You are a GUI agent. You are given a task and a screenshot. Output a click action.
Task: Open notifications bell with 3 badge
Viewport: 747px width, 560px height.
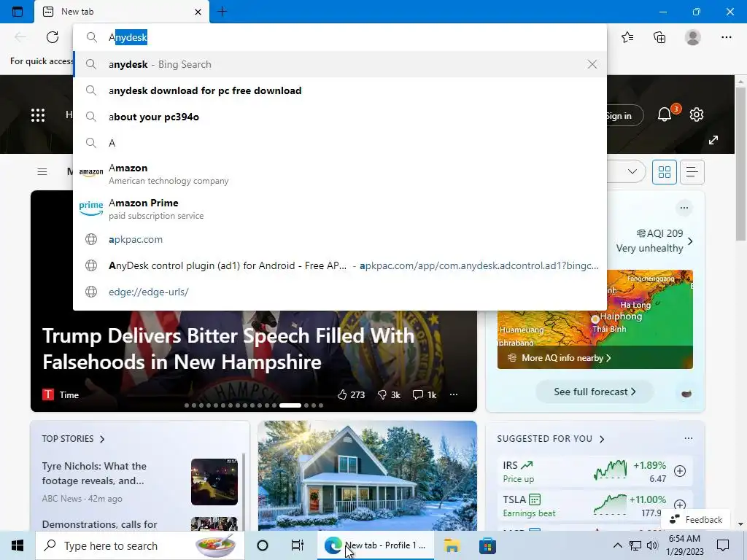point(665,114)
